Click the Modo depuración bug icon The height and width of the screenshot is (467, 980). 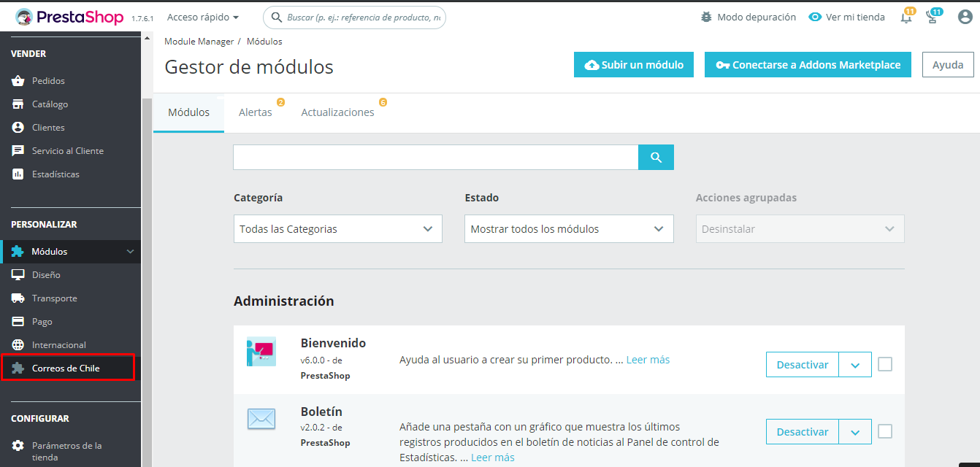pyautogui.click(x=705, y=17)
